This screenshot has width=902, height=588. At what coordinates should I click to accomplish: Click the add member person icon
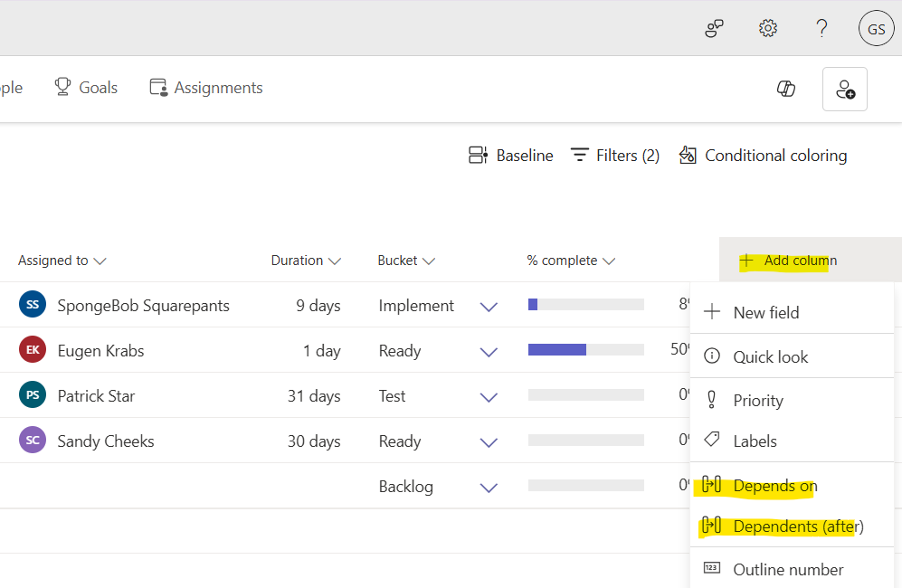844,89
